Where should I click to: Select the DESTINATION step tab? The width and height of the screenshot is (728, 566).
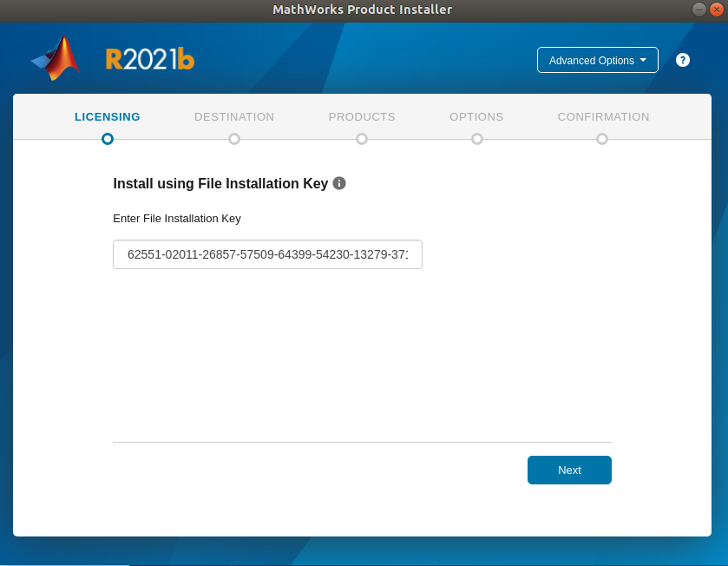pyautogui.click(x=234, y=117)
